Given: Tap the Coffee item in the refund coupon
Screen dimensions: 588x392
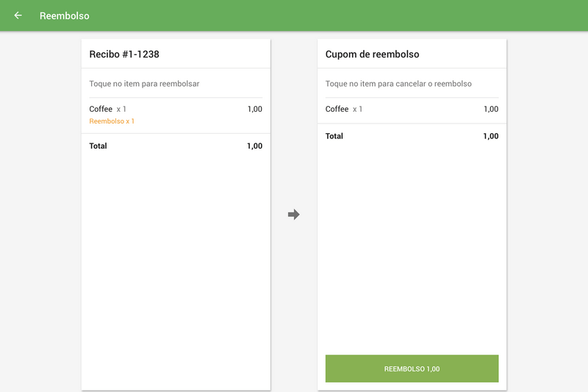Looking at the screenshot, I should (x=337, y=110).
